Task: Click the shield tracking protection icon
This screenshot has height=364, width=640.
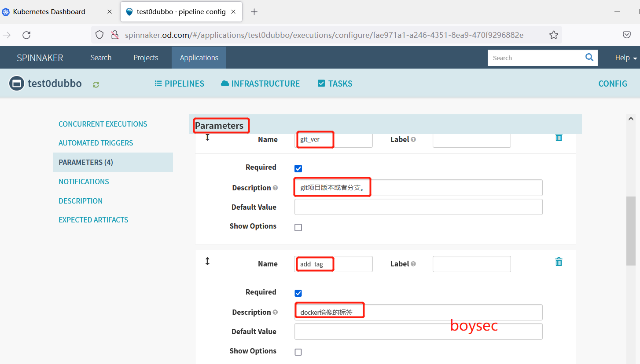Action: coord(100,35)
